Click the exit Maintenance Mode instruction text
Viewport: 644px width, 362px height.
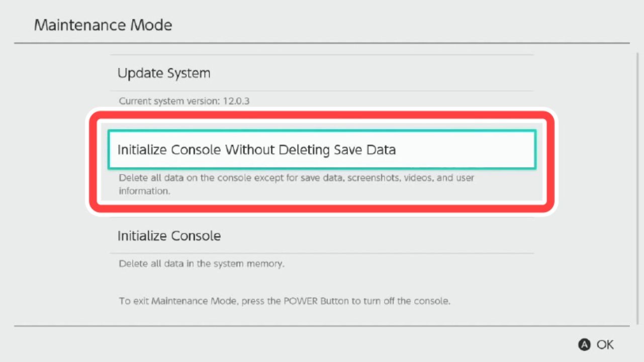click(x=285, y=302)
